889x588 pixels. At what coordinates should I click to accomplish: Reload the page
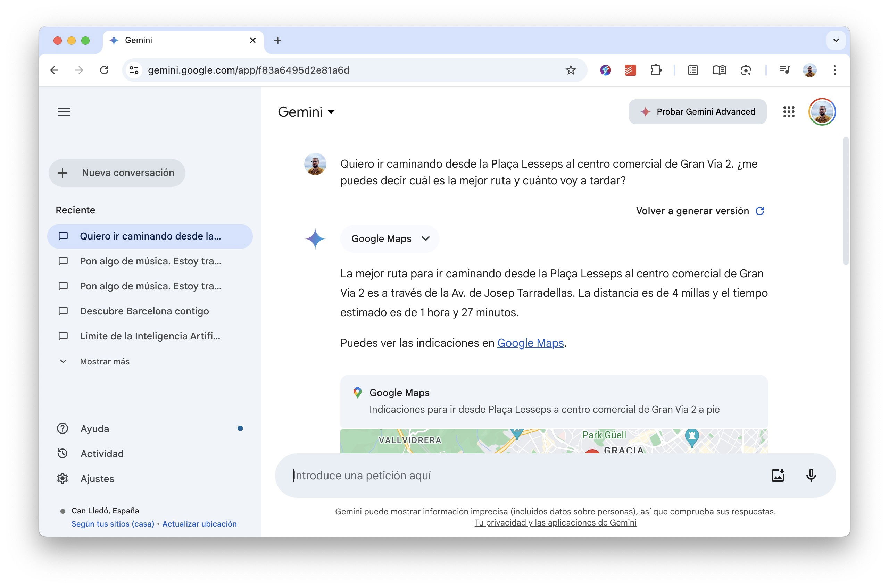tap(104, 70)
